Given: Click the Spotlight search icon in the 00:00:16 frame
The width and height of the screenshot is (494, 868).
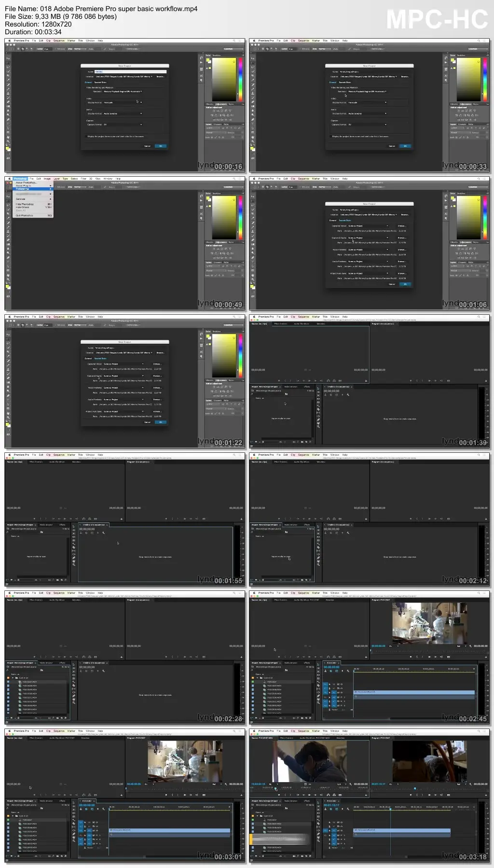Looking at the screenshot, I should click(234, 41).
